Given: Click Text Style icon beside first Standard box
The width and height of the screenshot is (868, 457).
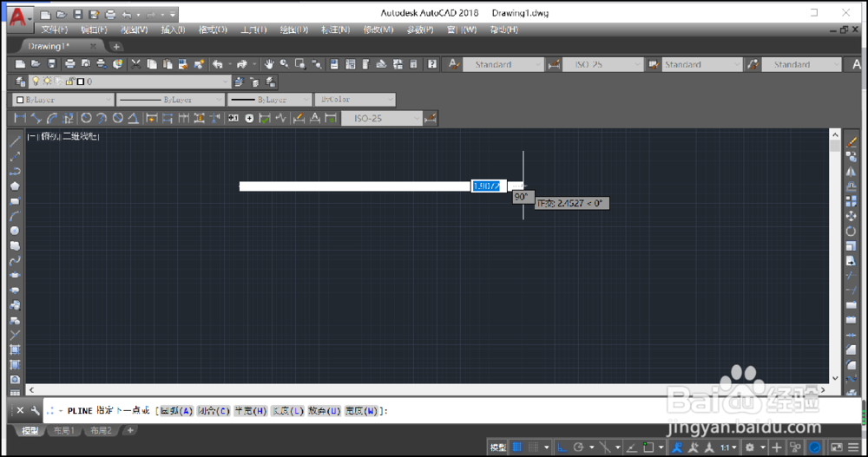Looking at the screenshot, I should [x=454, y=65].
